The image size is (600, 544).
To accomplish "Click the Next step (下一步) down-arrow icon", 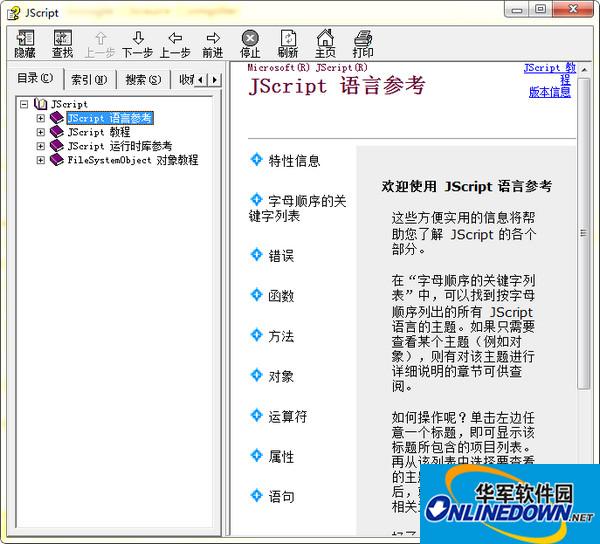I will [x=138, y=38].
